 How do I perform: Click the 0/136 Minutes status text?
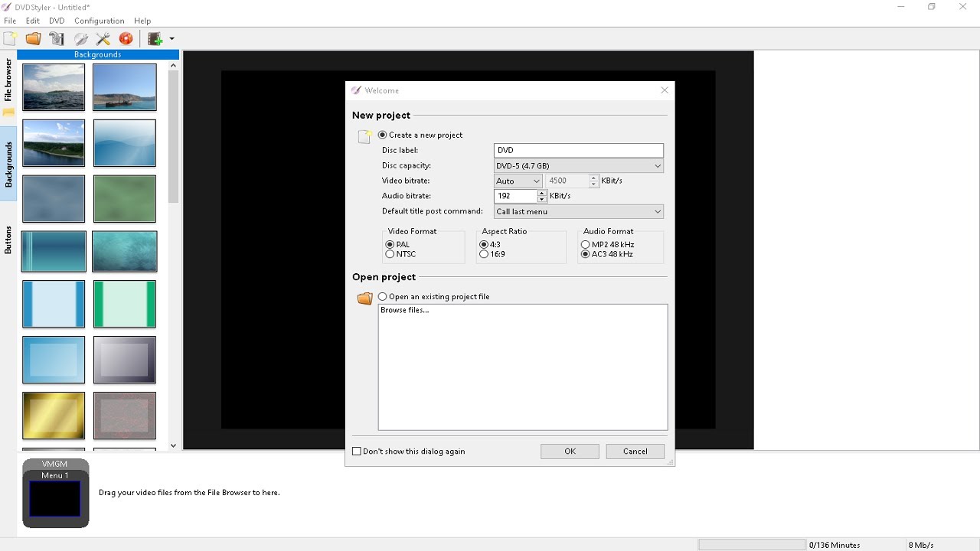tap(835, 545)
